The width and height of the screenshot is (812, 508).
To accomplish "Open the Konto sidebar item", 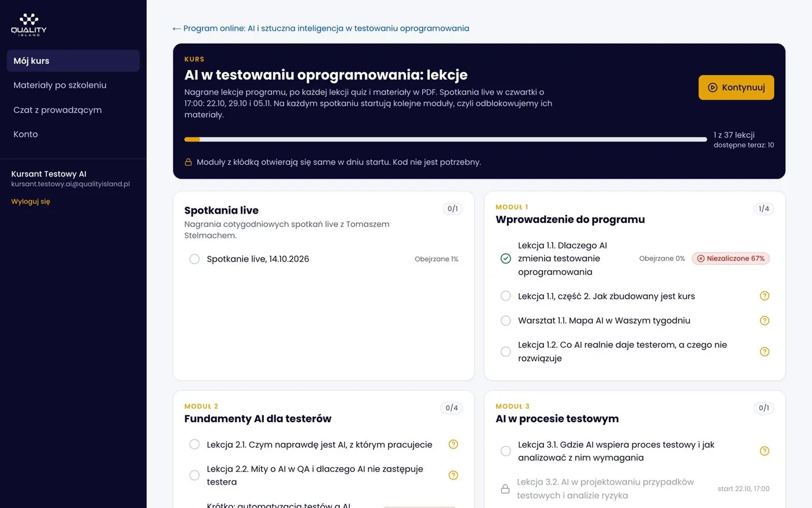I will tap(73, 134).
